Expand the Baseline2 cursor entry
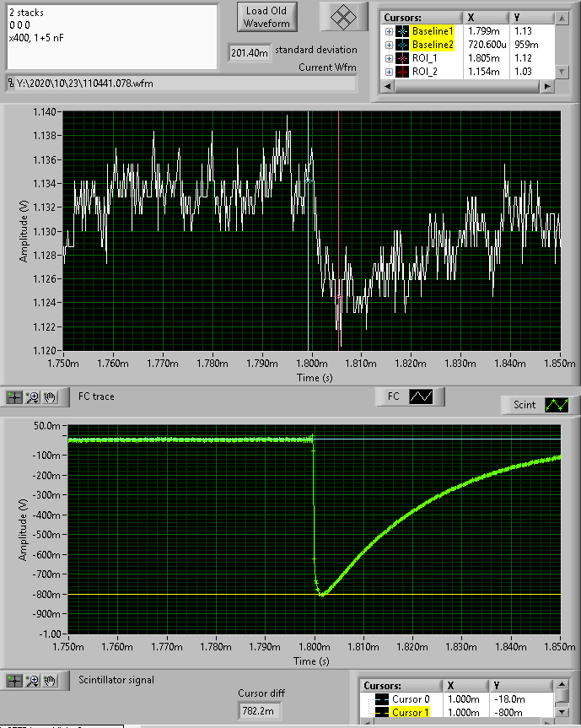This screenshot has height=728, width=581. pos(389,45)
